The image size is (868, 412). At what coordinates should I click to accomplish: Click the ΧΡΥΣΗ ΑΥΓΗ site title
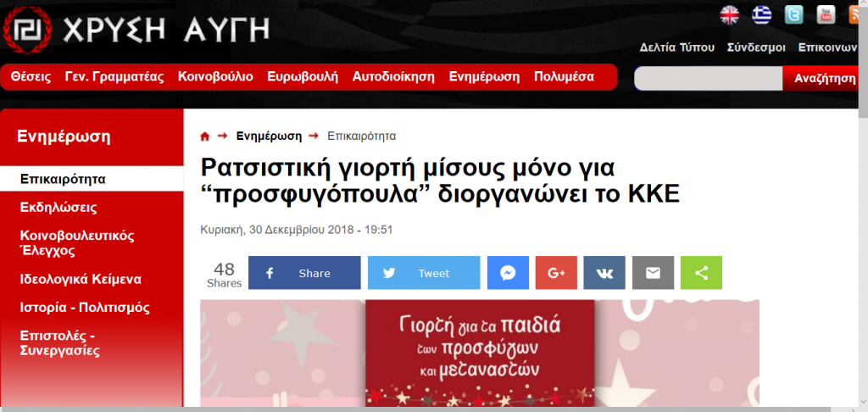[x=166, y=30]
